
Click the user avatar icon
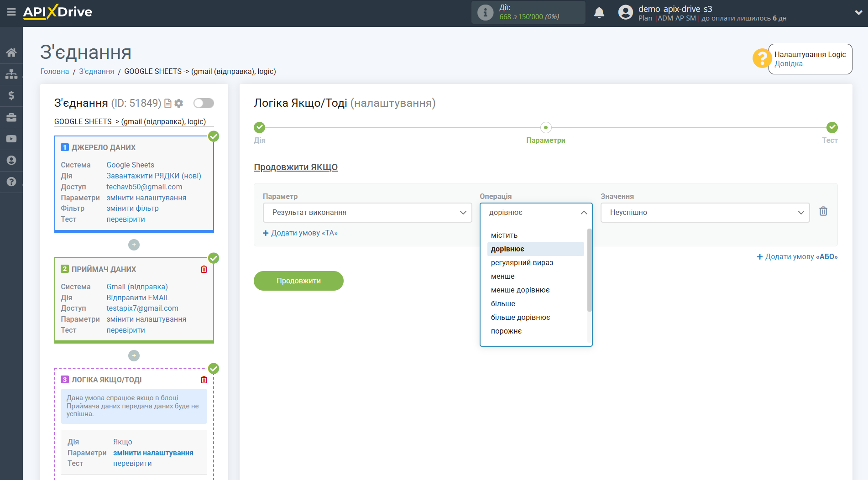626,12
